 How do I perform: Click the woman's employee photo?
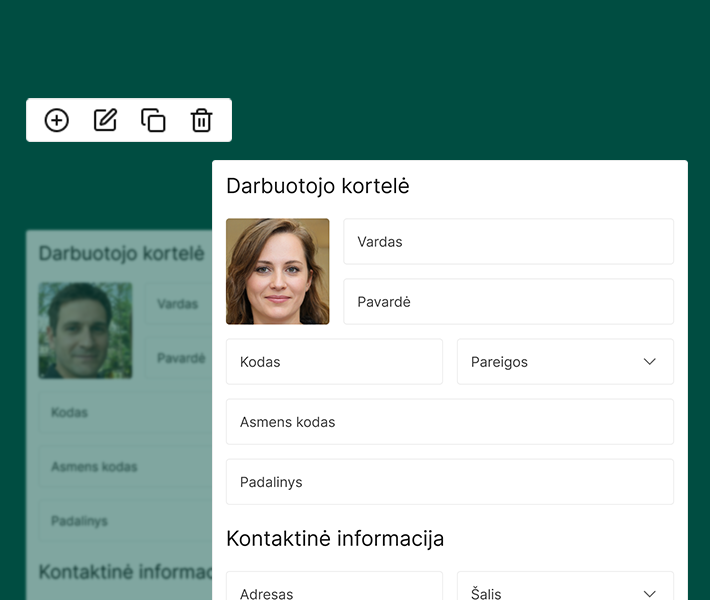[277, 271]
